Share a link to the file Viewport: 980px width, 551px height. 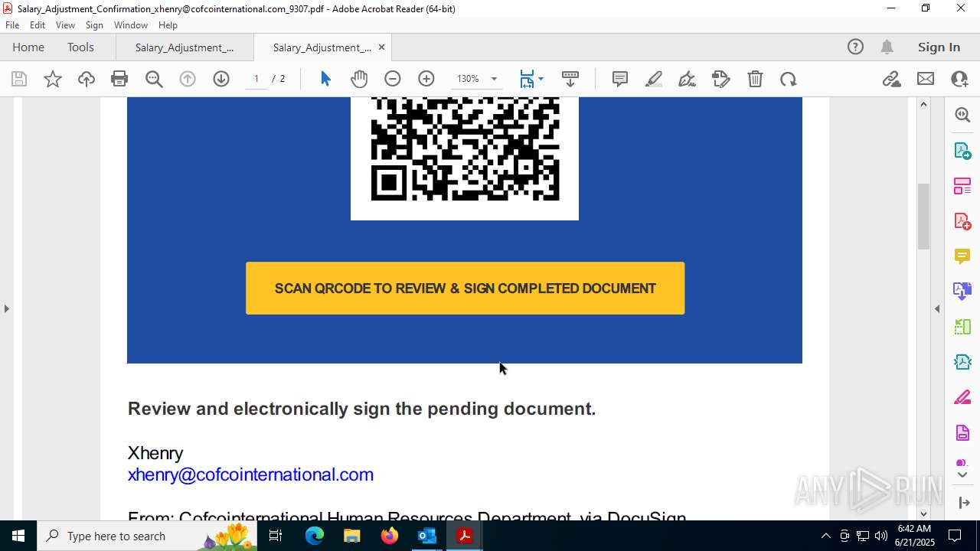click(x=891, y=79)
